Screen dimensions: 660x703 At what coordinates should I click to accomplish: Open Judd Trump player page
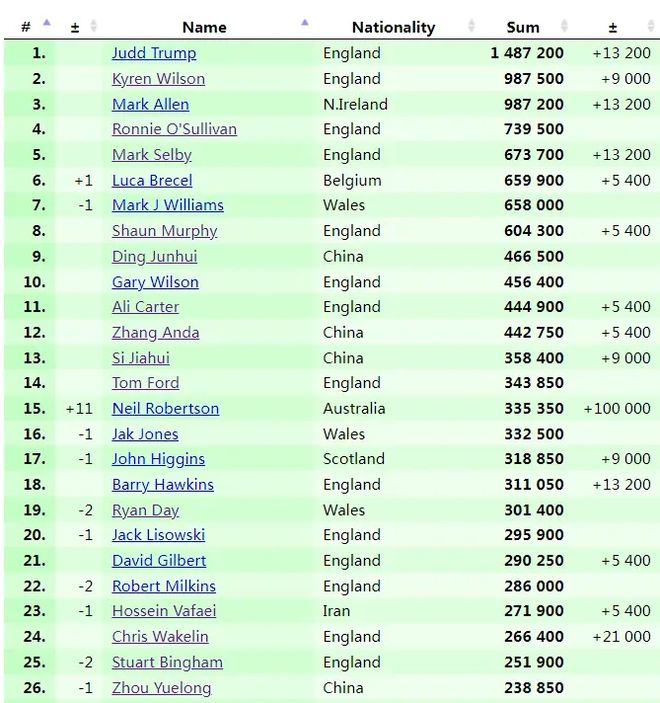coord(154,53)
